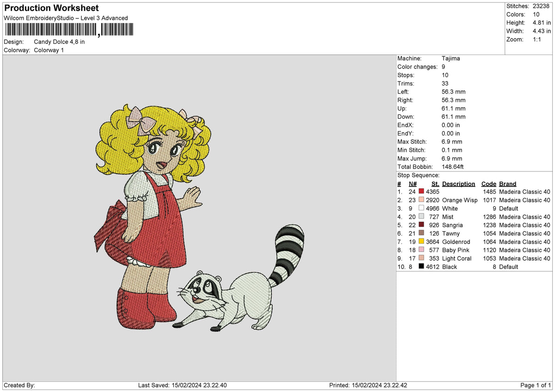The width and height of the screenshot is (555, 392).
Task: Select the Mist gray color swatch
Action: coord(421,216)
